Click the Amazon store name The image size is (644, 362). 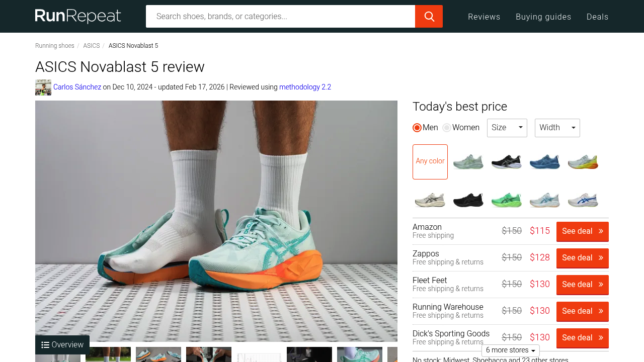427,227
